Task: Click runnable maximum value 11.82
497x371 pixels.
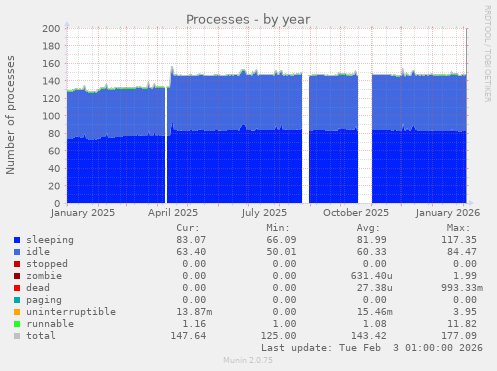Action: 462,324
